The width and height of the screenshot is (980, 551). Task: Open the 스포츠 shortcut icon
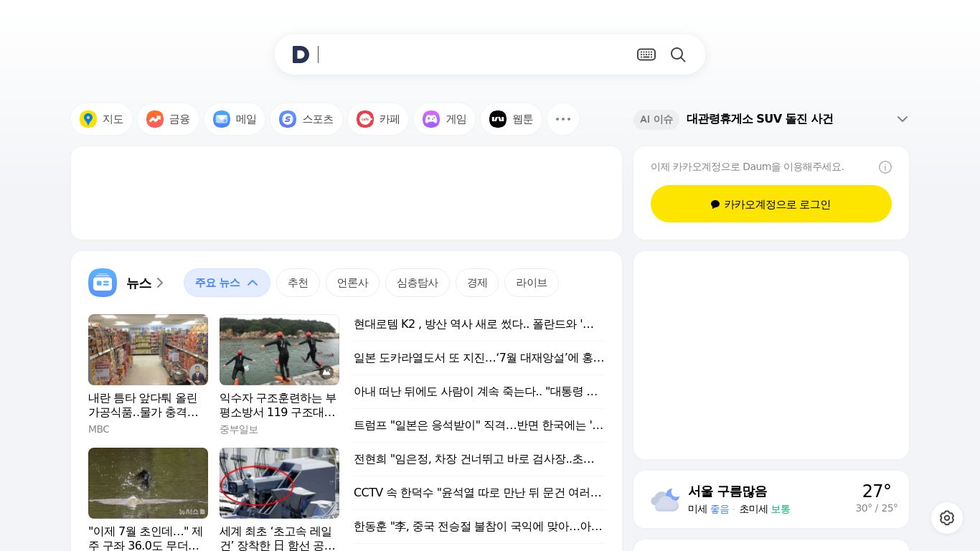288,119
